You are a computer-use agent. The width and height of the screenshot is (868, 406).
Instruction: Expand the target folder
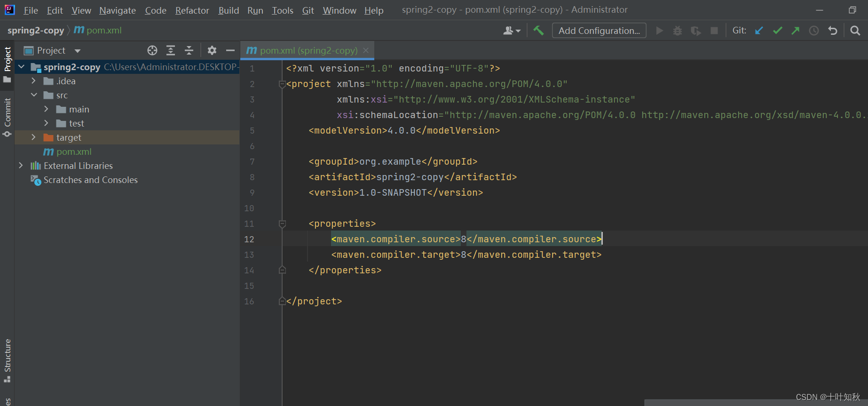tap(33, 137)
